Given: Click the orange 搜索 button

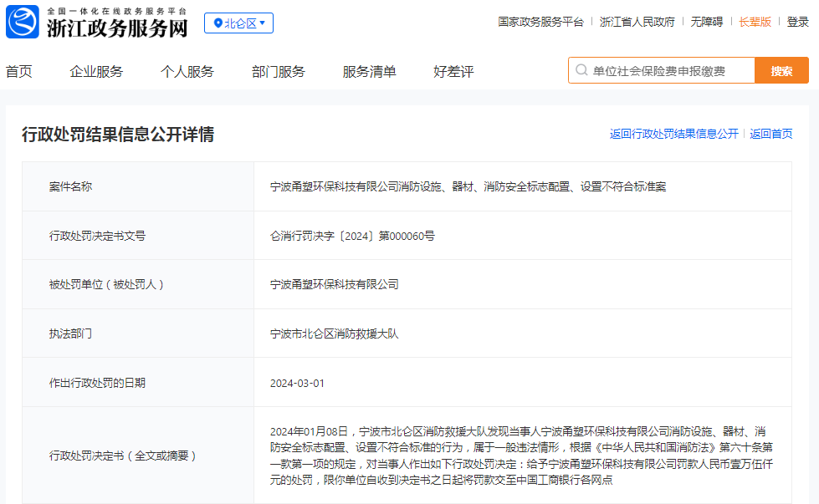Looking at the screenshot, I should pos(781,70).
